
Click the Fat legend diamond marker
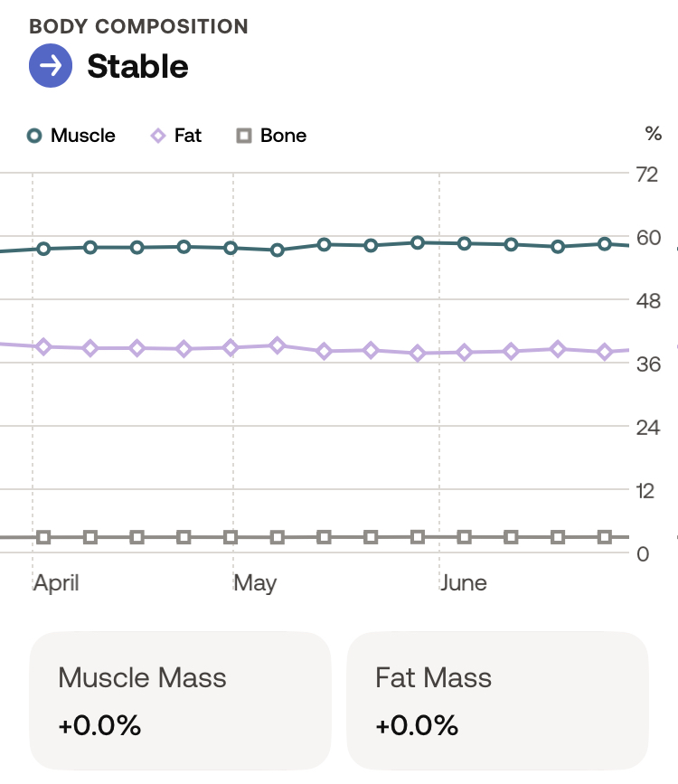[x=158, y=136]
